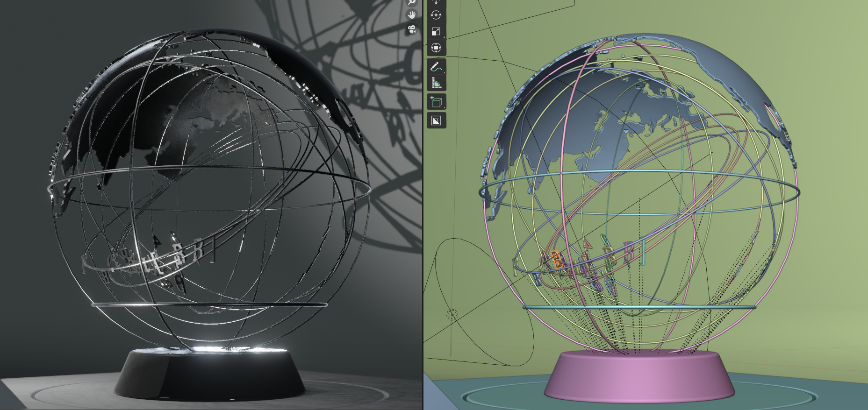Activate the Transform tool
The width and height of the screenshot is (868, 410).
[436, 48]
